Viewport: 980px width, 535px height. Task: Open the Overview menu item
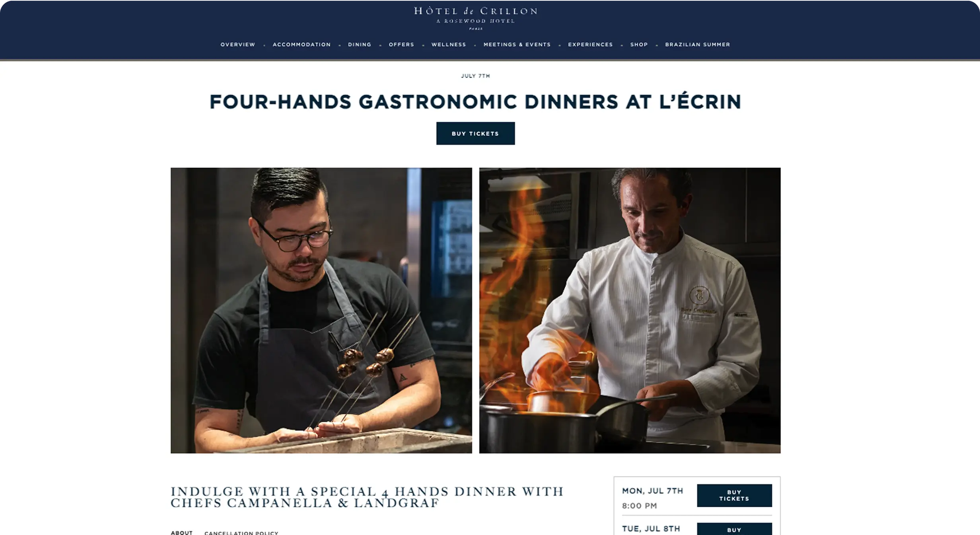click(x=238, y=45)
